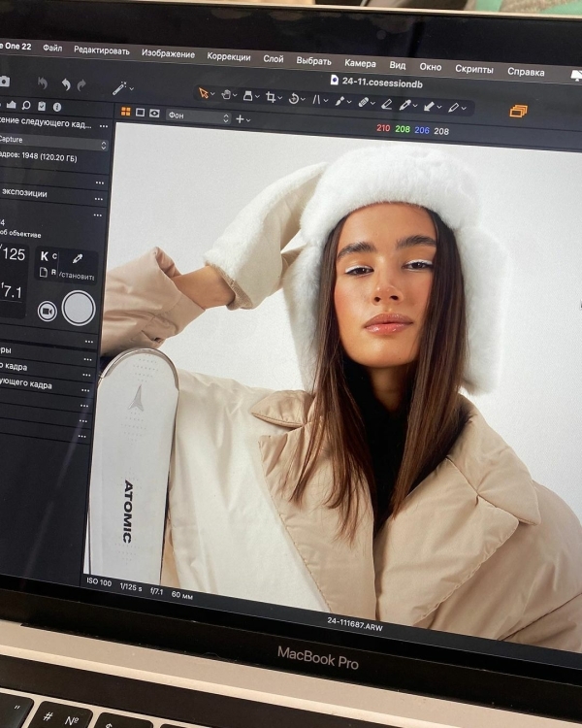Viewport: 582px width, 728px height.
Task: Click the 1/125 shutter speed value
Action: tap(13, 254)
